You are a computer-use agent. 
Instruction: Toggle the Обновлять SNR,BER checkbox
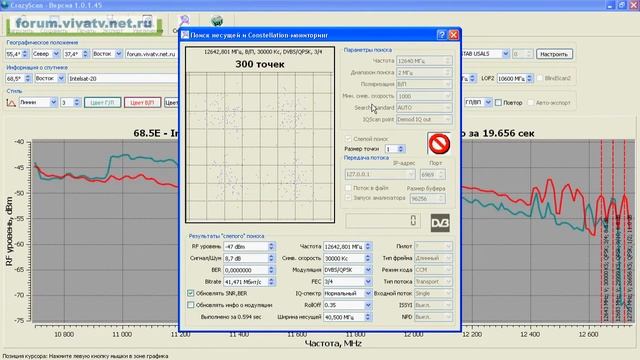[x=191, y=293]
